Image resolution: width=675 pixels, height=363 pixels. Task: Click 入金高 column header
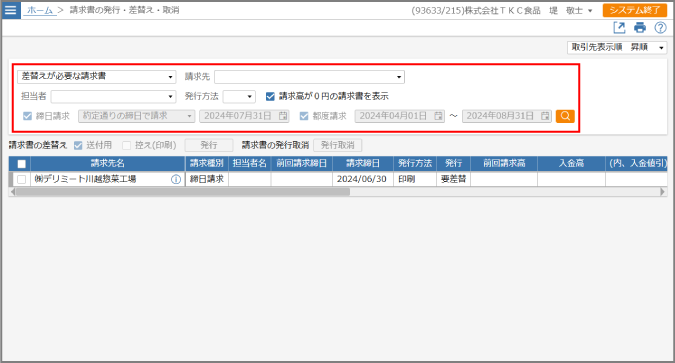[x=572, y=164]
